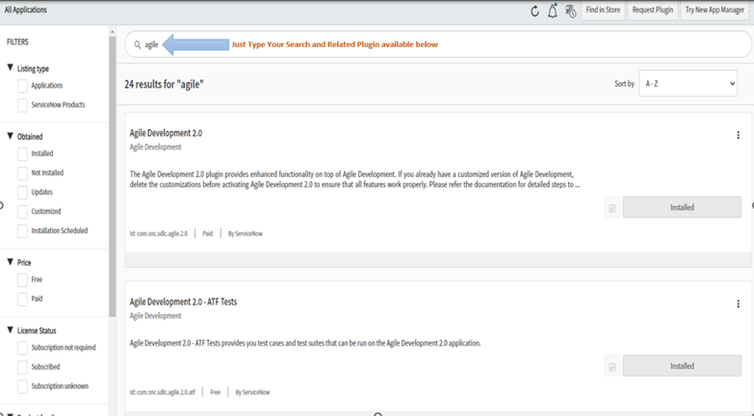Check the Customized filter checkbox
The width and height of the screenshot is (754, 416).
[22, 212]
